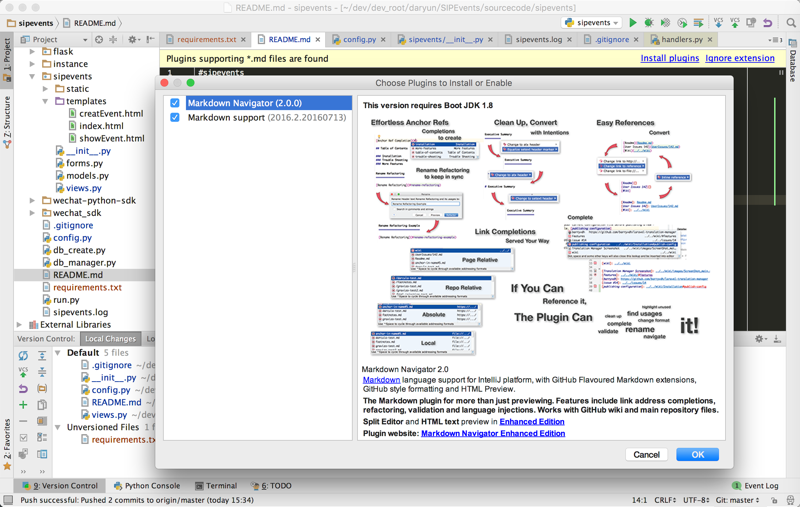Uncheck Markdown Navigator (2.0.0) checkbox

coord(175,103)
